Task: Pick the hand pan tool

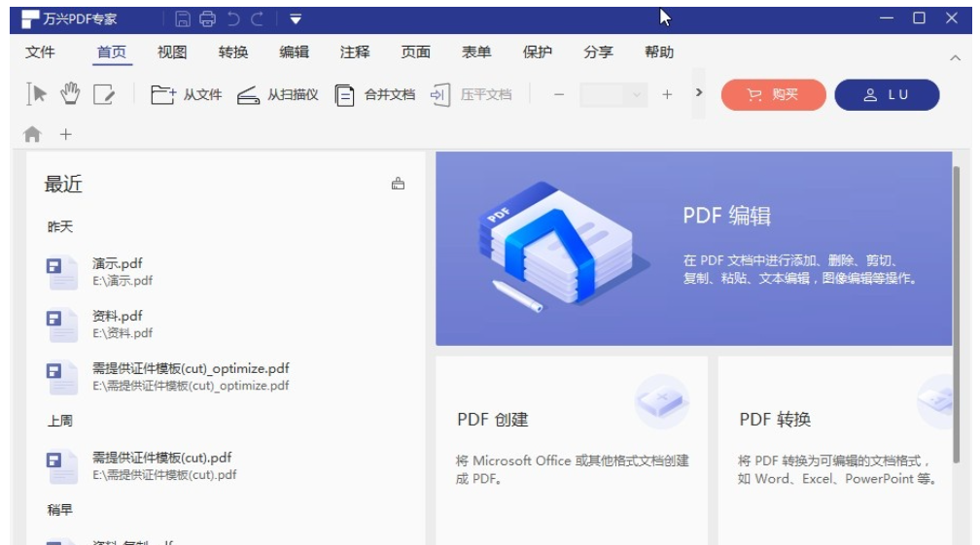Action: [x=70, y=93]
